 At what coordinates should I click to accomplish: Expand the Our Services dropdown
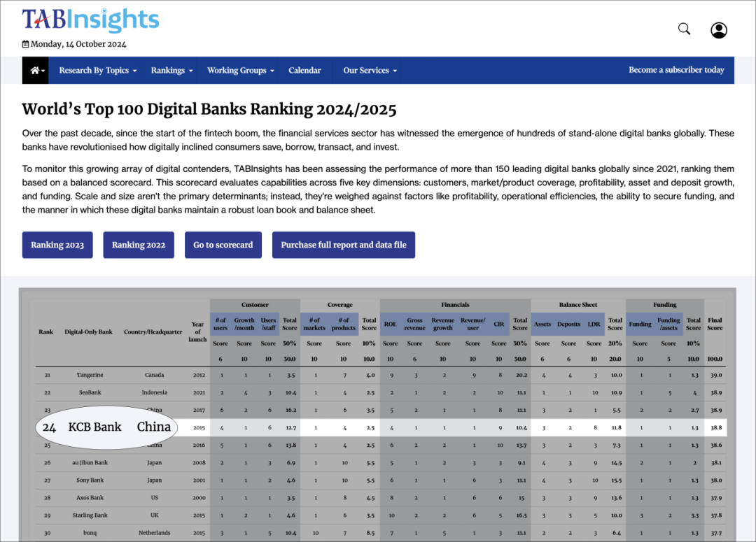click(x=370, y=71)
